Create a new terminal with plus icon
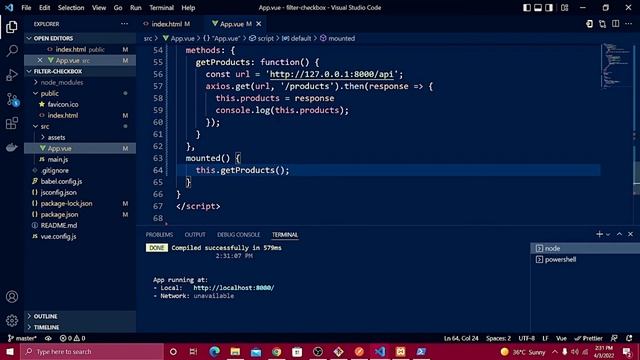Viewport: 640px width, 360px height. point(599,234)
